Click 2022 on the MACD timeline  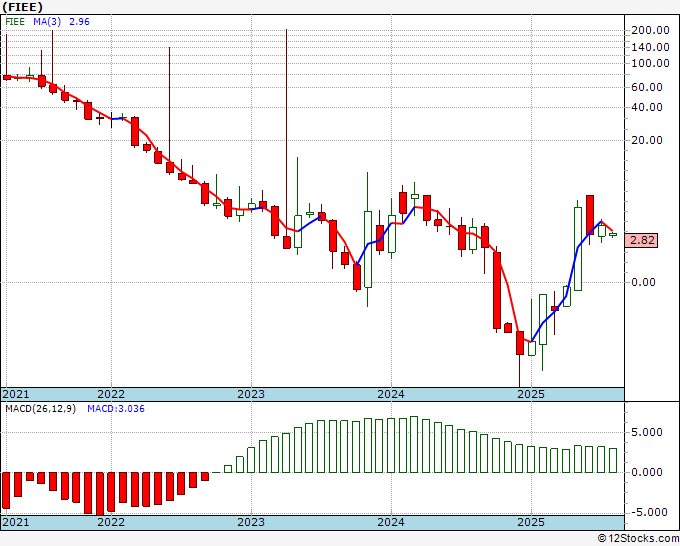111,522
